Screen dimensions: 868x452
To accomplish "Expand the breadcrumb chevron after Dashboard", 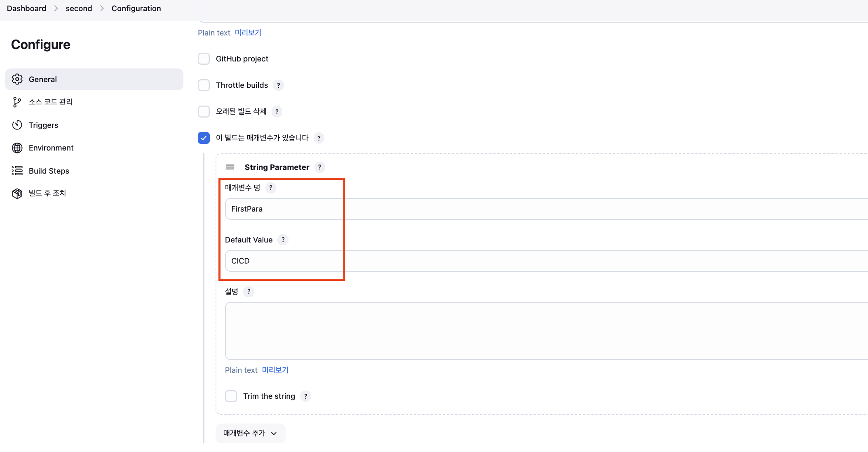I will [56, 9].
